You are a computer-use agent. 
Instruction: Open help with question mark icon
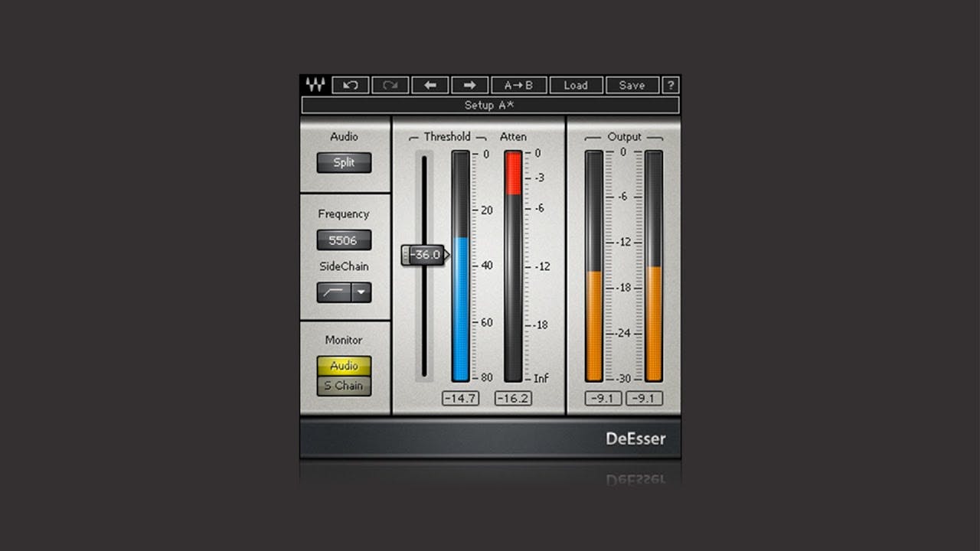(671, 85)
